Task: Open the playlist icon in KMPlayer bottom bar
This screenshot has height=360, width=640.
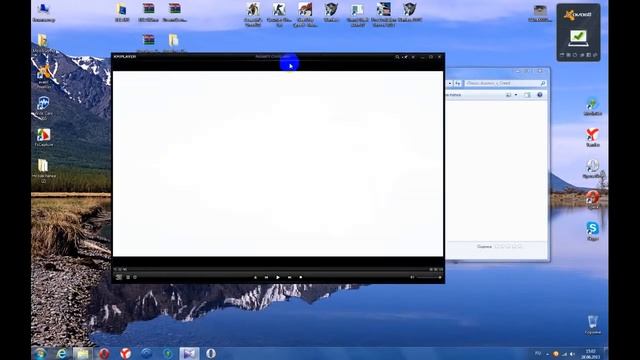Action: [x=128, y=277]
